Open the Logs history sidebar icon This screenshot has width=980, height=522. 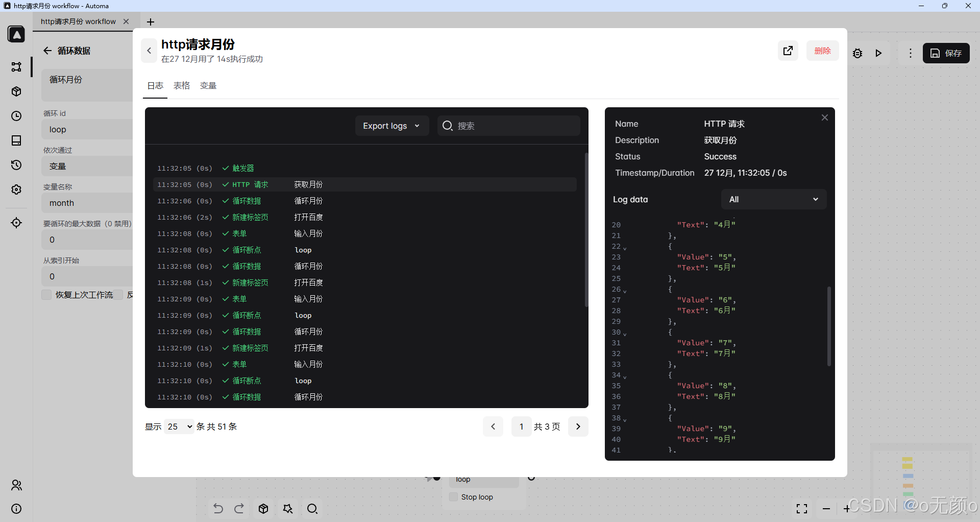[x=16, y=165]
